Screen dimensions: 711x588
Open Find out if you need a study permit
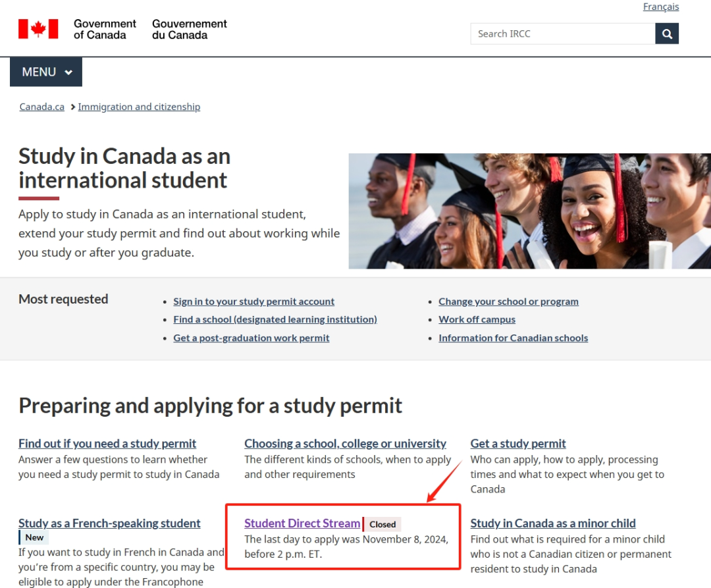click(107, 443)
